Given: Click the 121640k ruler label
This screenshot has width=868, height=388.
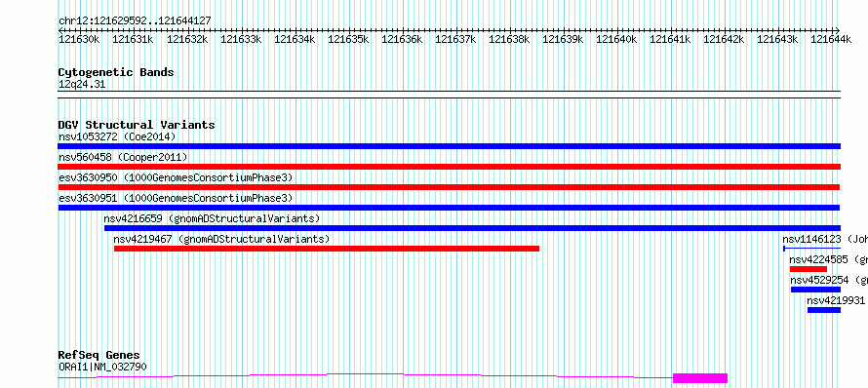Looking at the screenshot, I should [x=616, y=39].
